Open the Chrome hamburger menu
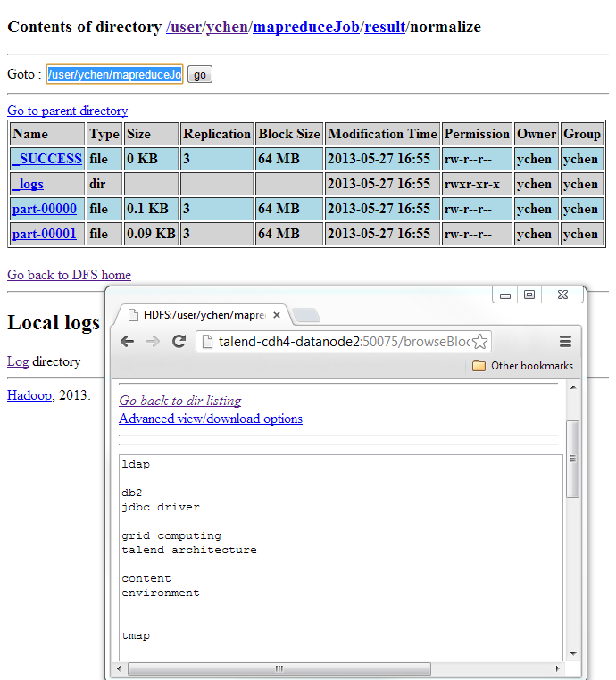The image size is (616, 680). click(x=565, y=342)
